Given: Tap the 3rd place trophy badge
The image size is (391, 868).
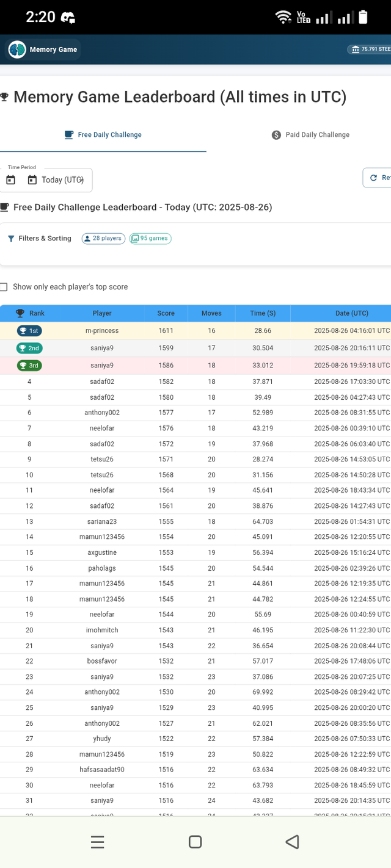Looking at the screenshot, I should [x=29, y=366].
